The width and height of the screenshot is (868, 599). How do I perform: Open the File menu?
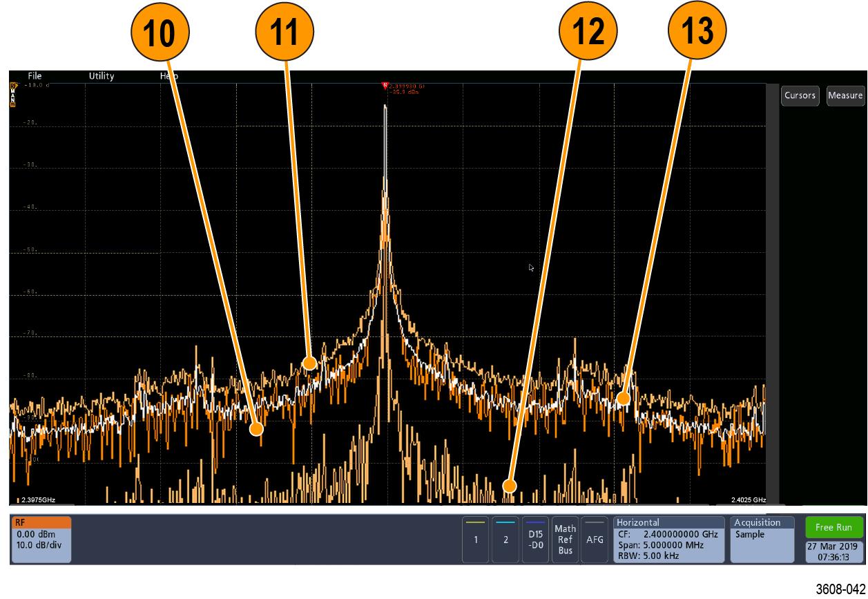35,76
